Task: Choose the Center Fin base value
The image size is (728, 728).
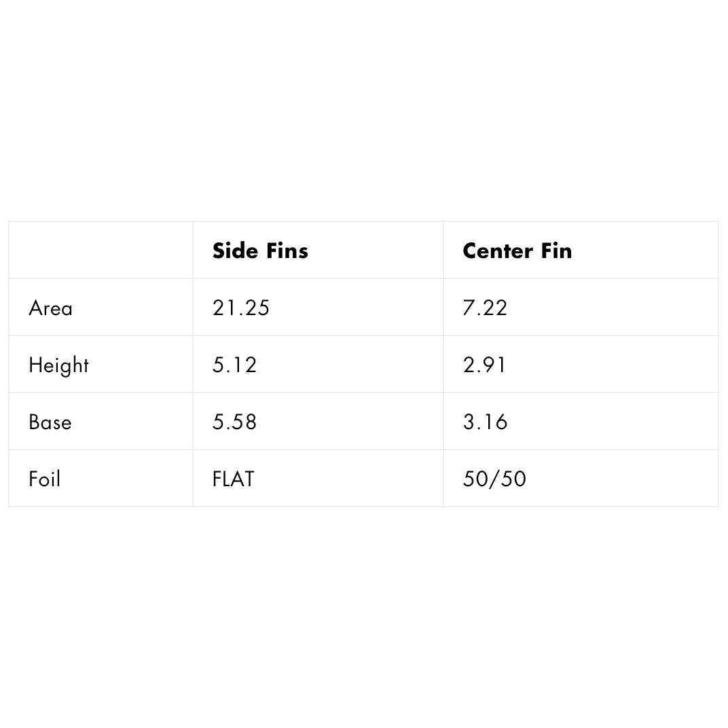Action: pos(485,422)
